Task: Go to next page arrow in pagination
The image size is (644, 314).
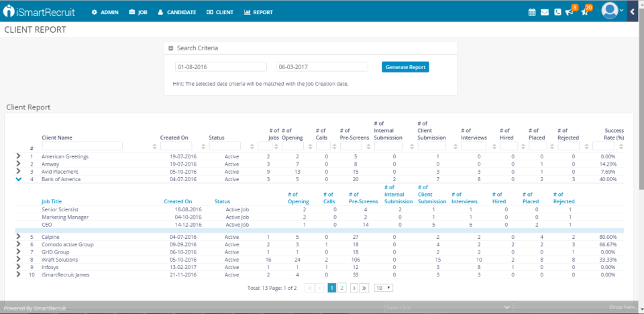Action: tap(354, 287)
